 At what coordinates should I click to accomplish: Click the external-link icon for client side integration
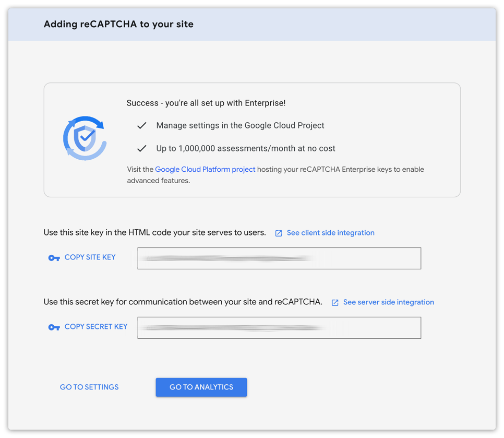(x=279, y=233)
